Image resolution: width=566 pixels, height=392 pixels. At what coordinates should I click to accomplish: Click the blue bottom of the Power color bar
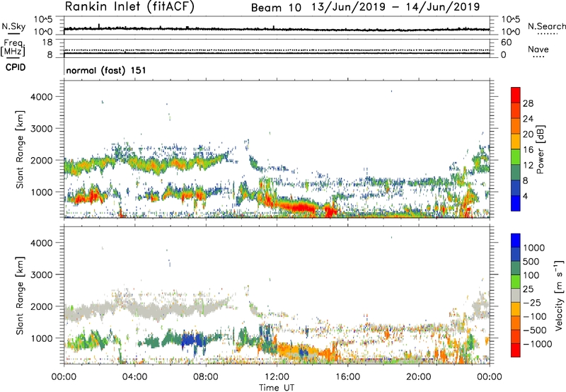(x=516, y=203)
